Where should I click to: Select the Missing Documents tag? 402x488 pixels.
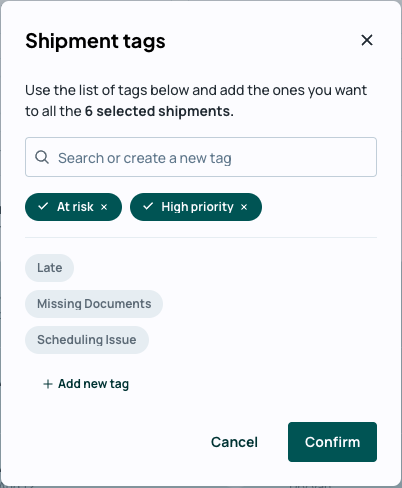(x=94, y=304)
